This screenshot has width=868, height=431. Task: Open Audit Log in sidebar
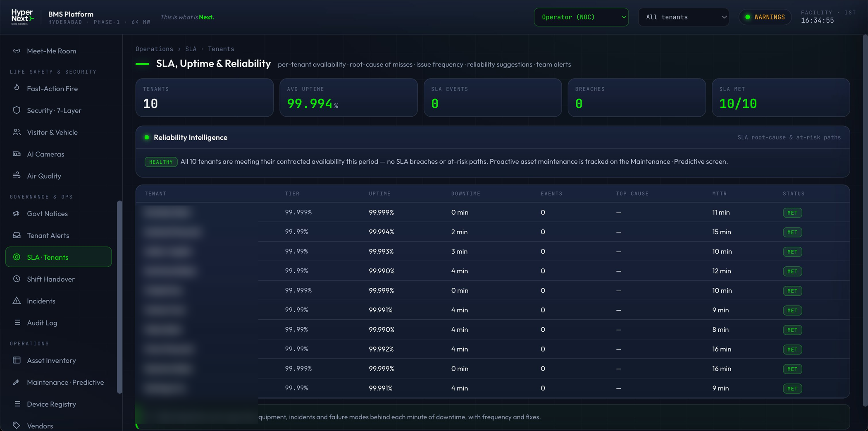pos(58,323)
